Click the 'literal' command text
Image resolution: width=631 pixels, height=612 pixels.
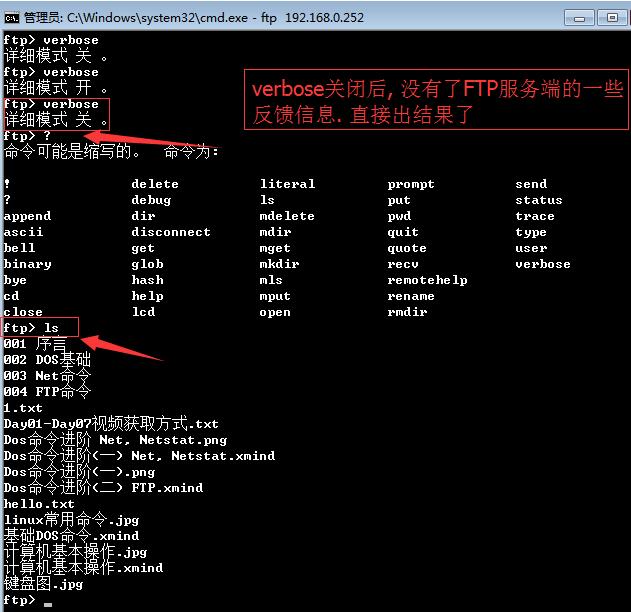coord(287,184)
